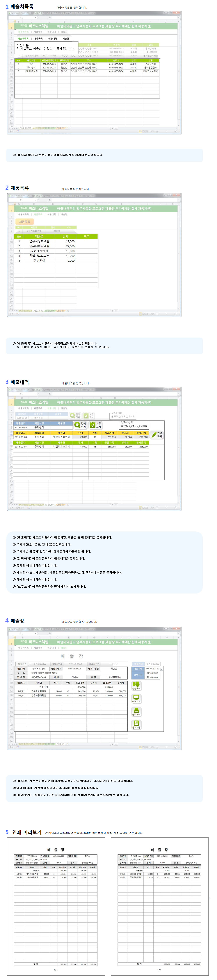Click 이월금액 row label in 매출장 table
Viewport: 217px width, 980px height.
click(43, 687)
